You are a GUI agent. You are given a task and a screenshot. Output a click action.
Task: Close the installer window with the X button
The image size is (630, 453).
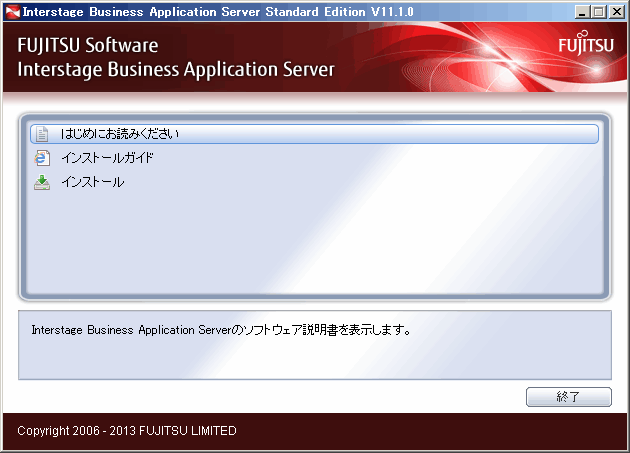tap(616, 12)
